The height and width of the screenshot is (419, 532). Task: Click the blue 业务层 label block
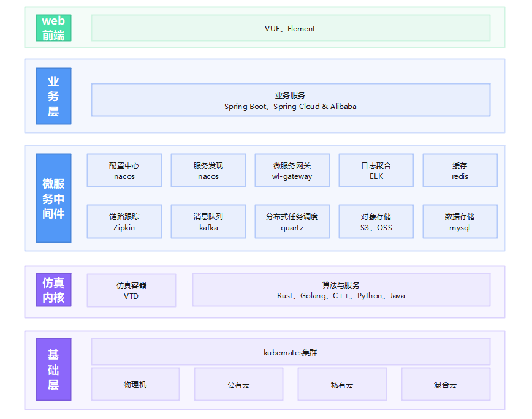[x=53, y=96]
